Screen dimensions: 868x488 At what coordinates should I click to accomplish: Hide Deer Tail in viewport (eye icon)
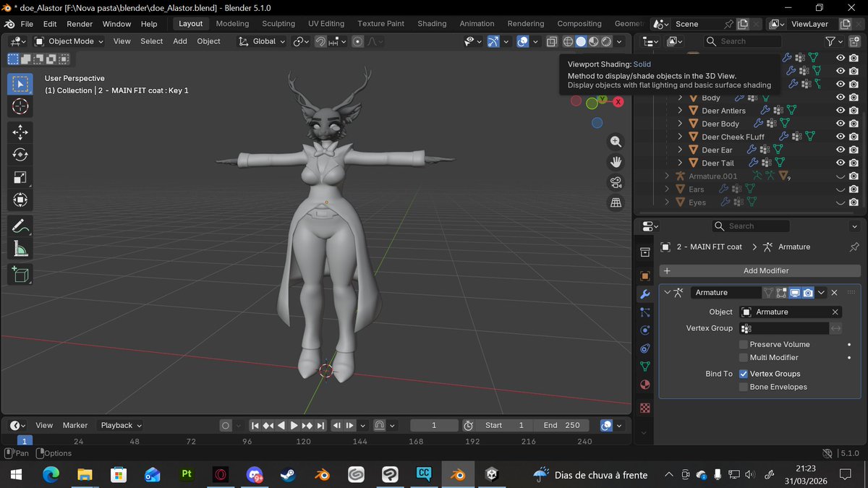[x=841, y=163]
